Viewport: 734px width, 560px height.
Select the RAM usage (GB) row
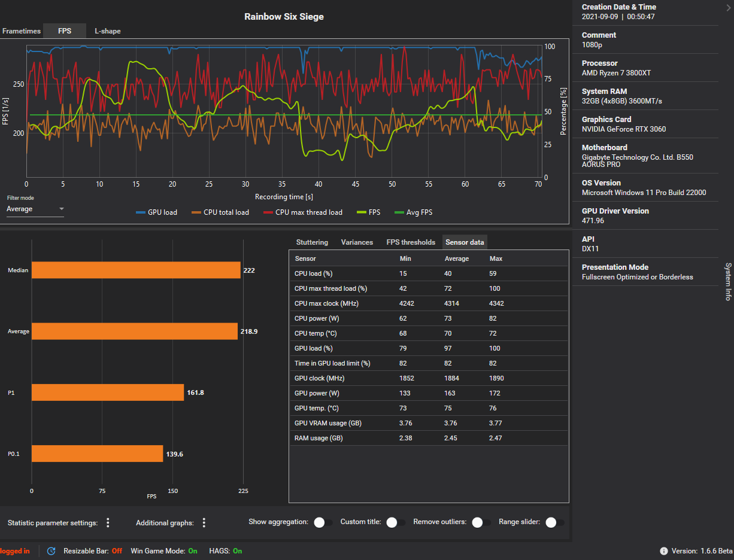[x=429, y=438]
